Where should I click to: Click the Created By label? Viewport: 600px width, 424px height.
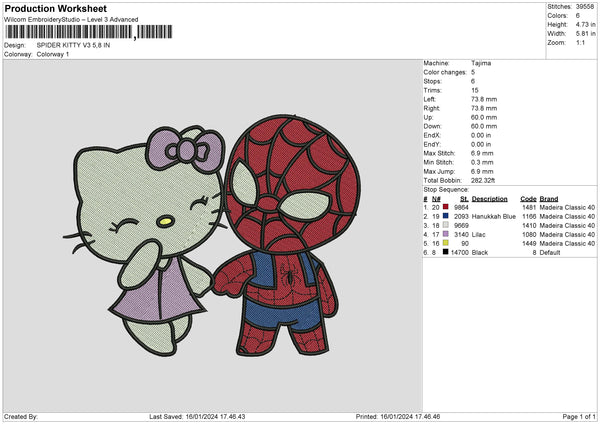tap(21, 416)
